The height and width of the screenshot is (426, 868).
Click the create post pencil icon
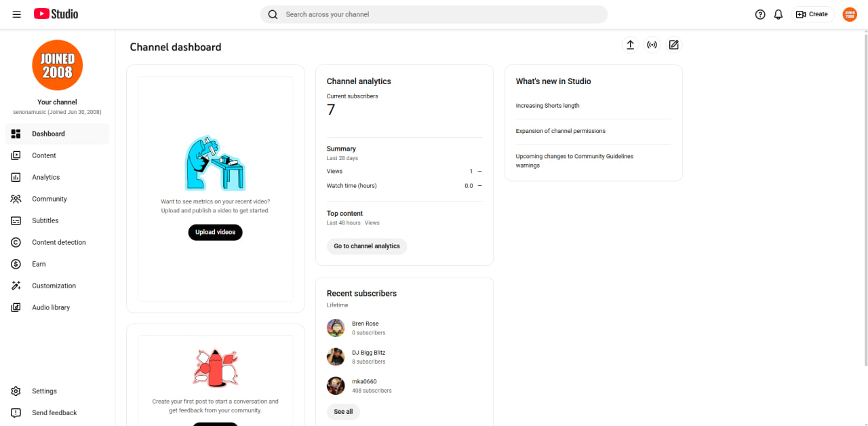click(x=673, y=45)
